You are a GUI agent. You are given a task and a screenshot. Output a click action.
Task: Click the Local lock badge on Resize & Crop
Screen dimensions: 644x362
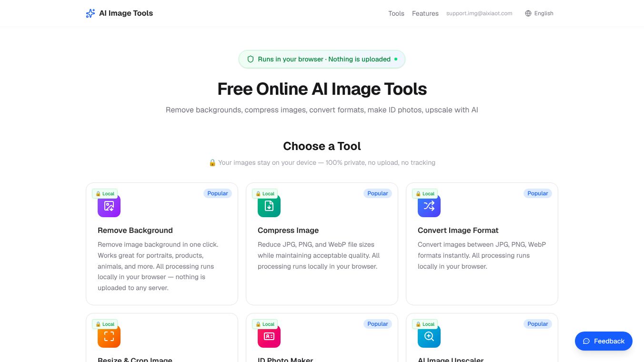pyautogui.click(x=105, y=324)
